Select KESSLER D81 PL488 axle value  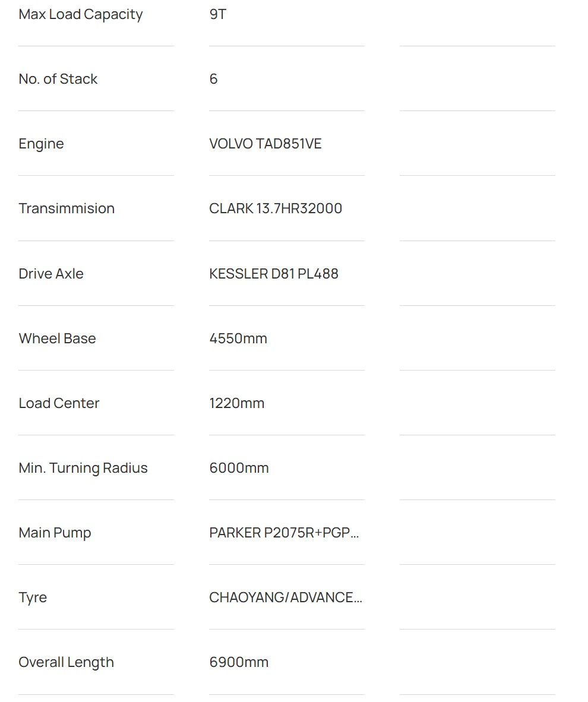coord(274,274)
